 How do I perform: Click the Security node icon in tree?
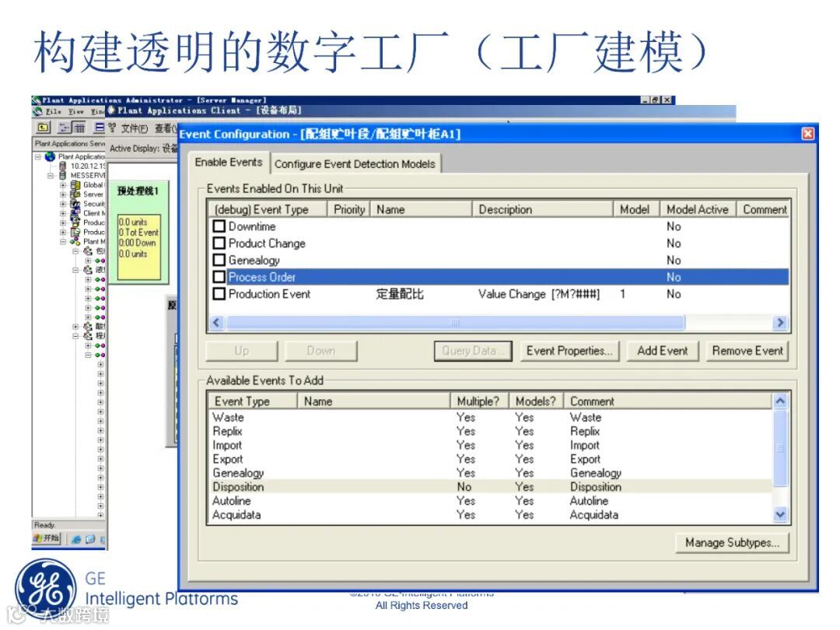point(75,204)
